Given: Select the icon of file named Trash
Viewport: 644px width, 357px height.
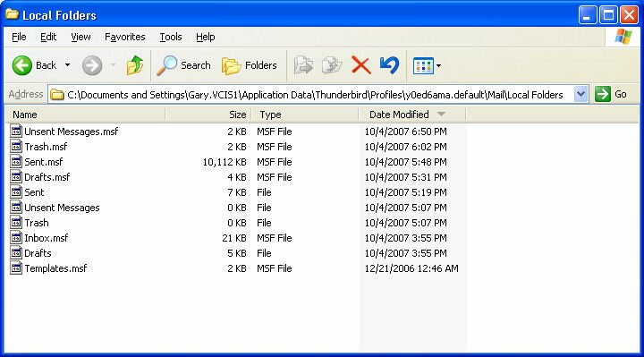Looking at the screenshot, I should tap(16, 222).
